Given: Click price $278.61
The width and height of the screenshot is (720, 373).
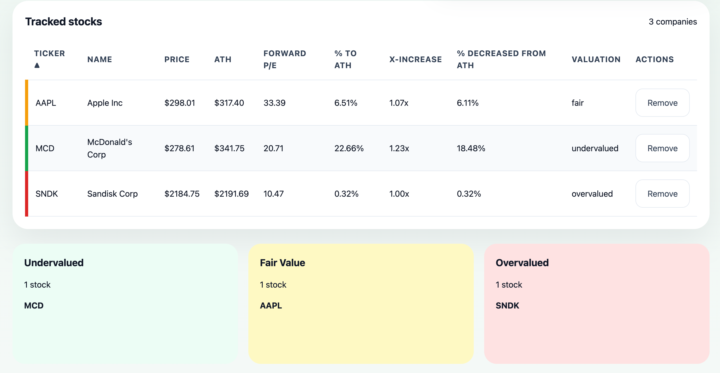Looking at the screenshot, I should point(180,148).
